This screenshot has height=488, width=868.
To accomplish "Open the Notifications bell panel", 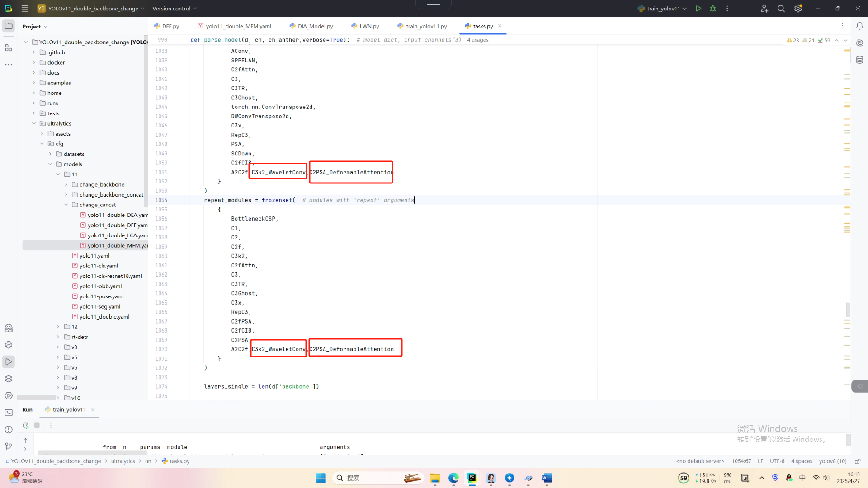I will 859,26.
